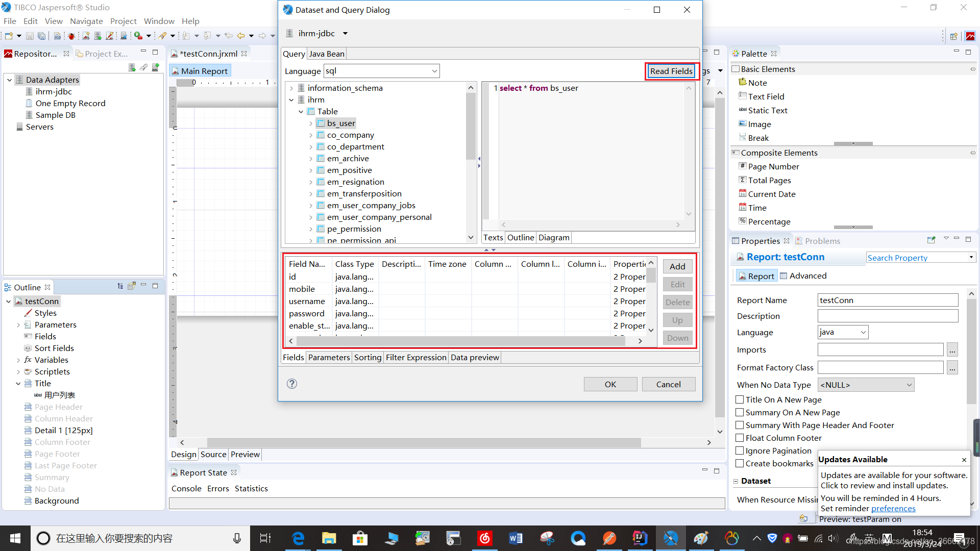Select the em_archive table in tree

point(348,159)
